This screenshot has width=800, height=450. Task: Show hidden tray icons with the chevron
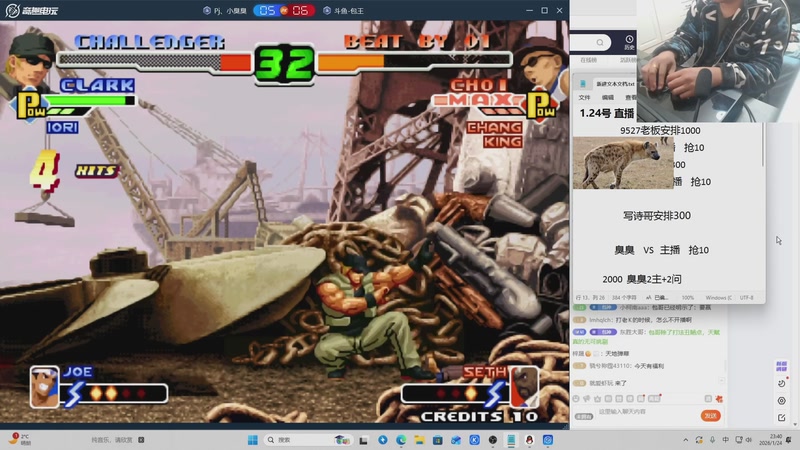click(x=686, y=440)
